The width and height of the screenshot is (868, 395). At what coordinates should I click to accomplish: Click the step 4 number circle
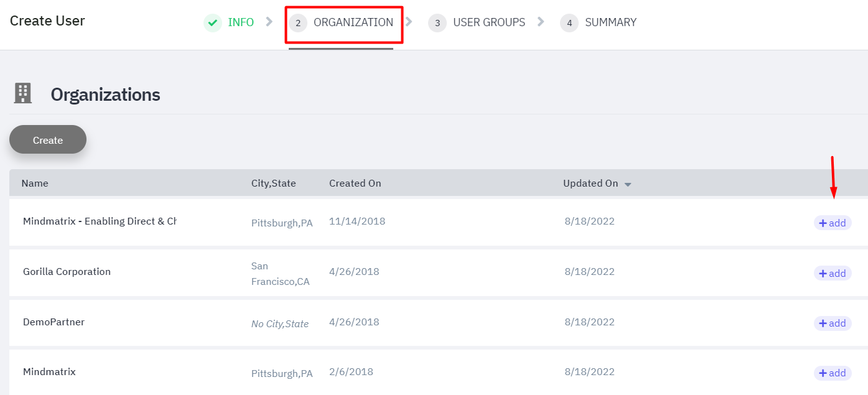[x=569, y=23]
